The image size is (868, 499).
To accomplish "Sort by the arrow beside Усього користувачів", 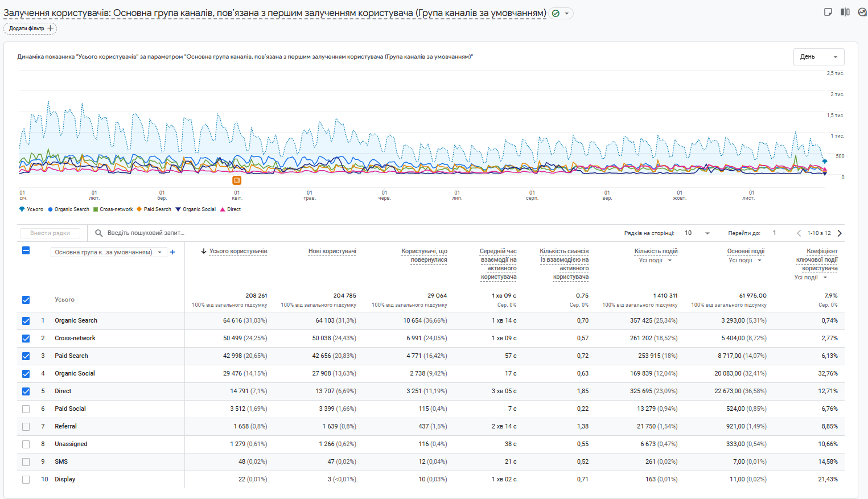I will click(203, 251).
